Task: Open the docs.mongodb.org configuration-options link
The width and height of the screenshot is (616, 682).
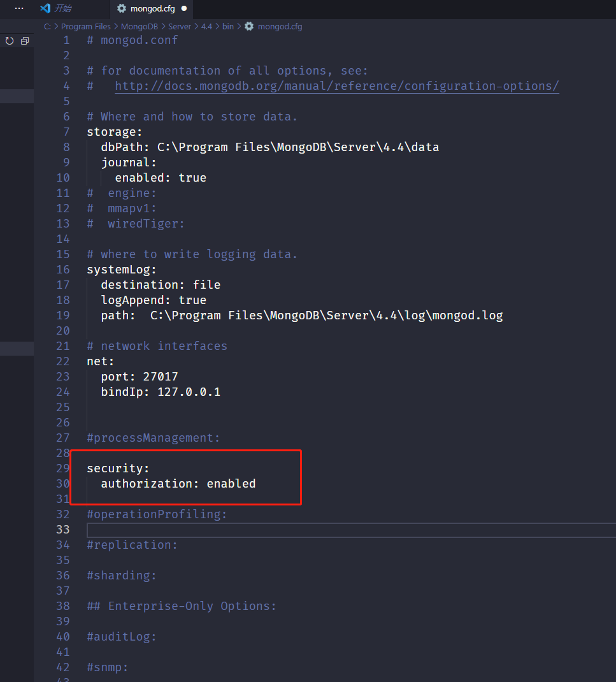Action: pyautogui.click(x=337, y=86)
